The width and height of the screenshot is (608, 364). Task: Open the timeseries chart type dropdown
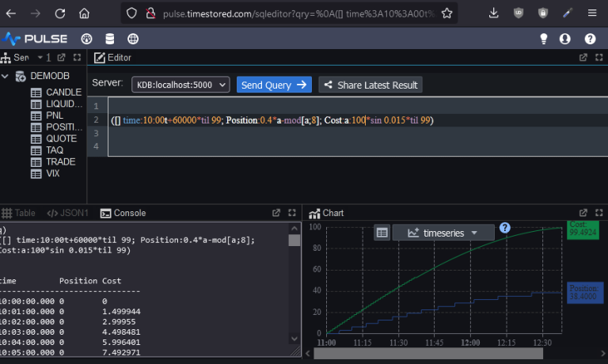tap(443, 233)
